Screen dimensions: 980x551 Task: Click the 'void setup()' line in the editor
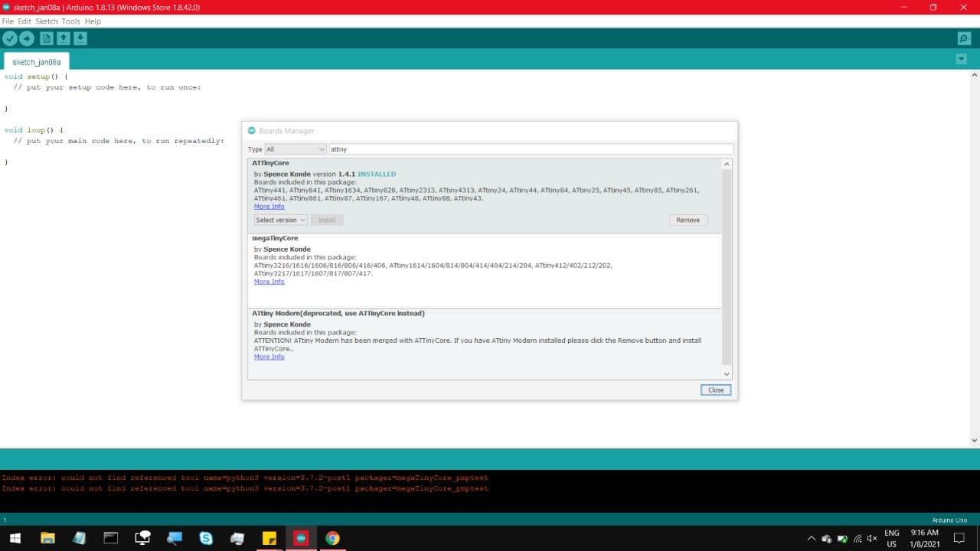click(35, 77)
